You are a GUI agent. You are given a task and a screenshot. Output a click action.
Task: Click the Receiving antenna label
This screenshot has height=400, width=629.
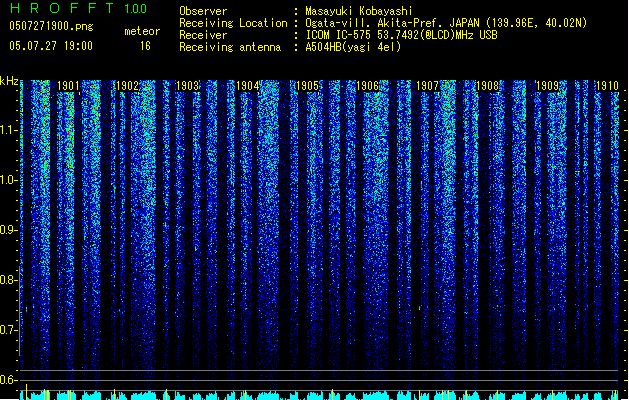230,47
